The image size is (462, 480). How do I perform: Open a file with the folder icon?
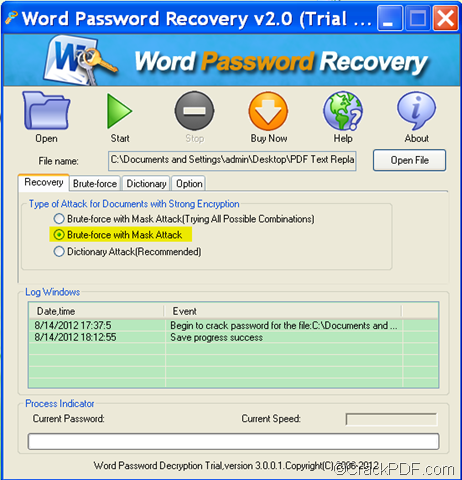pos(46,111)
